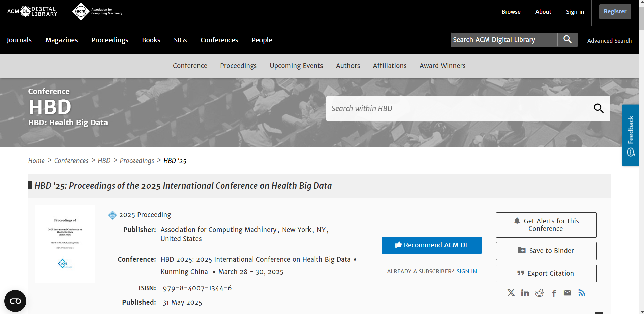Click the Register button

click(615, 11)
